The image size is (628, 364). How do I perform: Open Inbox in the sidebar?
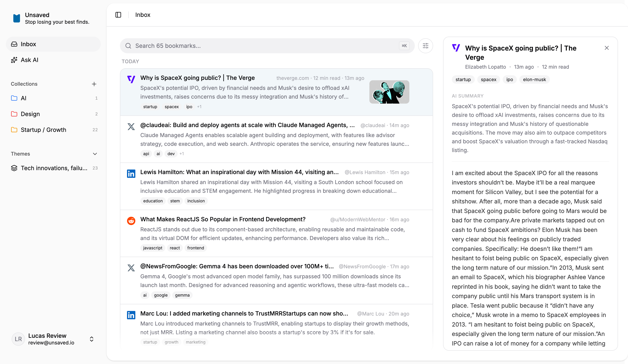tap(53, 44)
